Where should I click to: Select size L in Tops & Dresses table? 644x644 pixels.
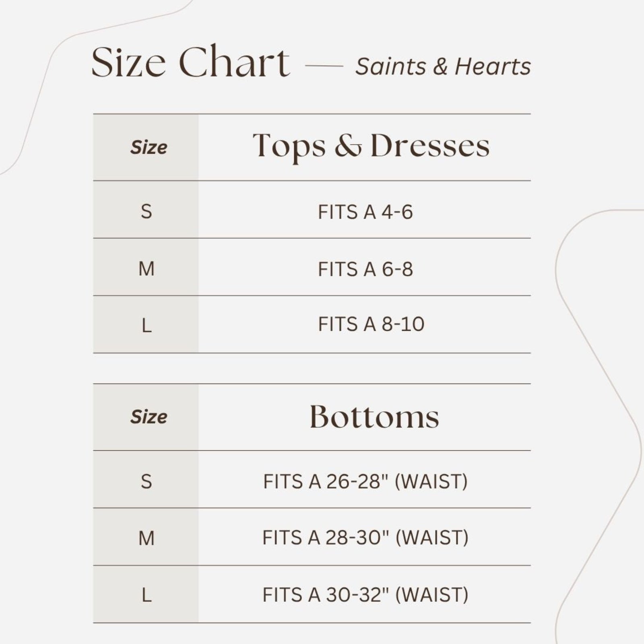coord(147,325)
